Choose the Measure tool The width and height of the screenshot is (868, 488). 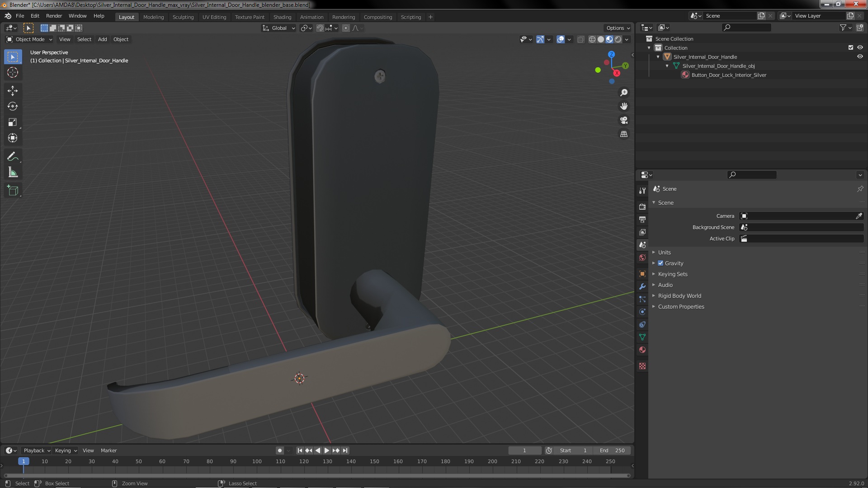click(x=13, y=173)
